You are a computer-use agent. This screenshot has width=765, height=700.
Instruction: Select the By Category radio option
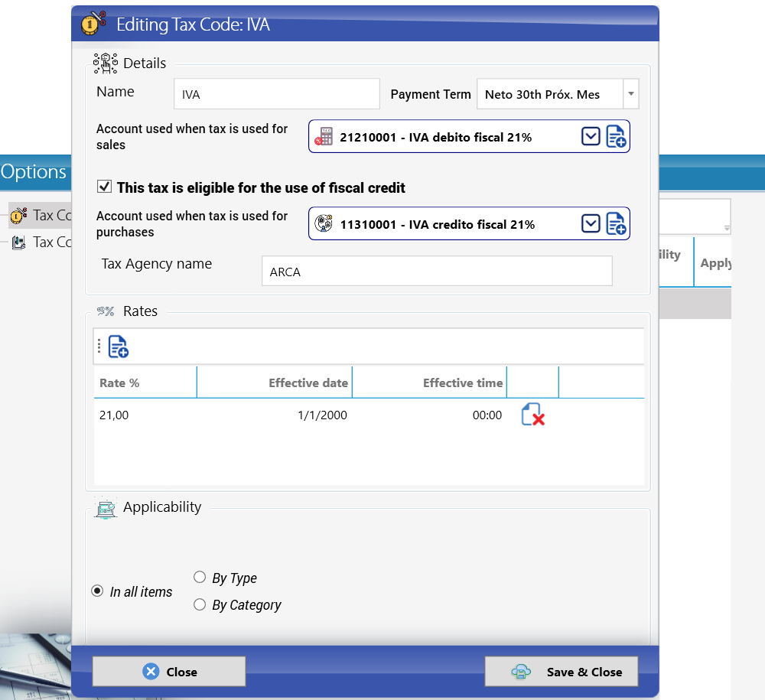point(200,605)
